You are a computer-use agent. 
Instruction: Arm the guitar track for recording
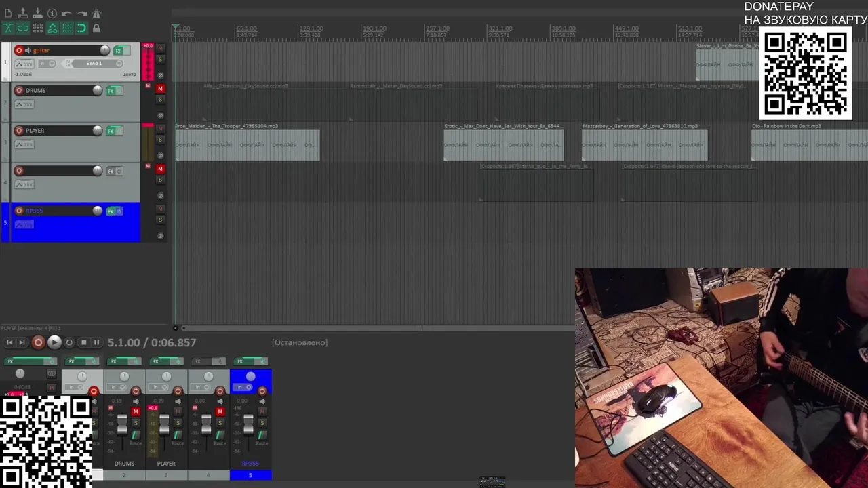click(x=19, y=50)
